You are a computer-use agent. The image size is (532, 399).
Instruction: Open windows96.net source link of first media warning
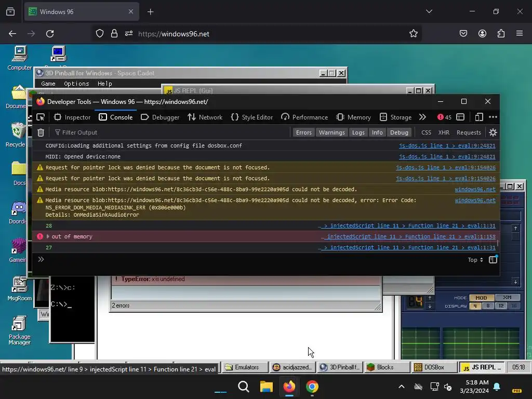[475, 189]
